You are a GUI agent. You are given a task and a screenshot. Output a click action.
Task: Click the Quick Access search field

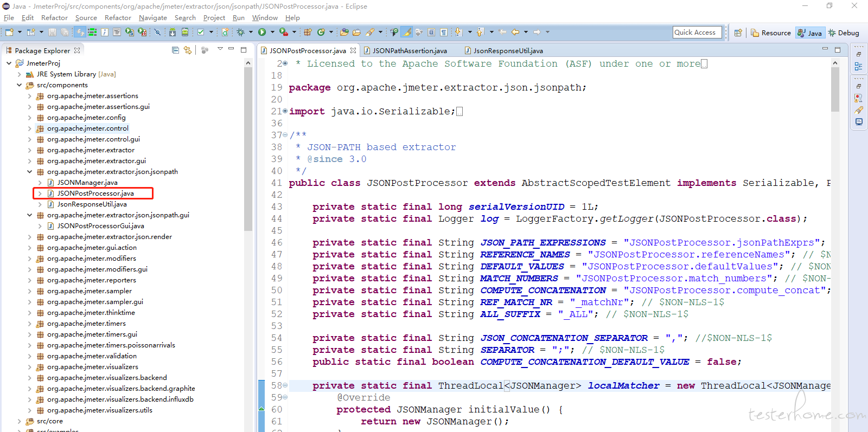(698, 33)
